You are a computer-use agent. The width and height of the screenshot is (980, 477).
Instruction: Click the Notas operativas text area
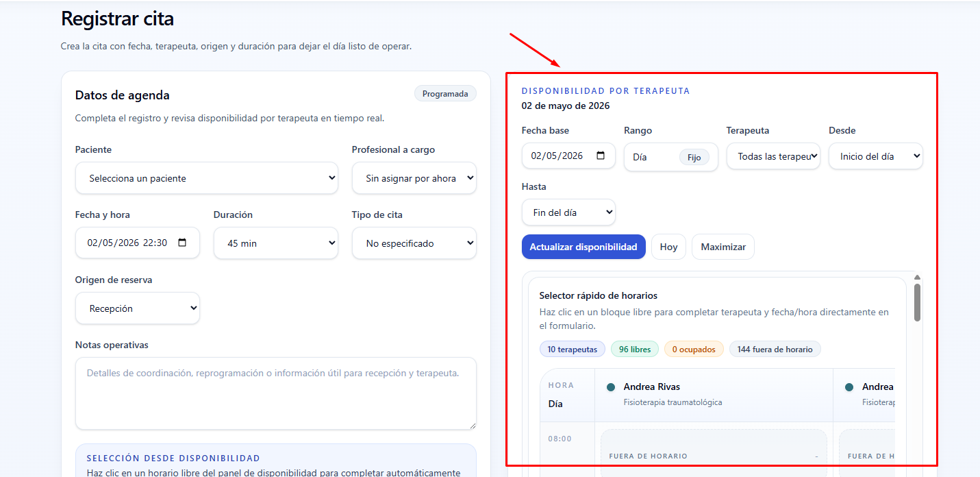[x=275, y=393]
